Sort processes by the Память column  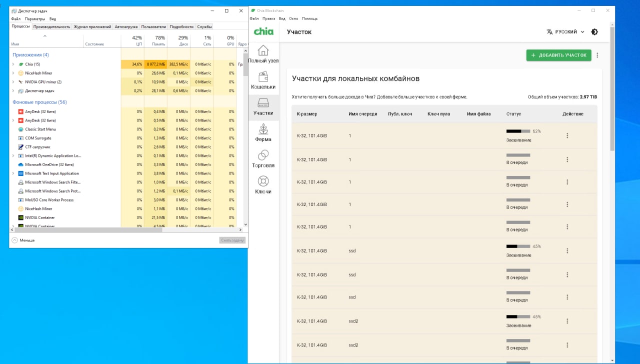tap(155, 40)
